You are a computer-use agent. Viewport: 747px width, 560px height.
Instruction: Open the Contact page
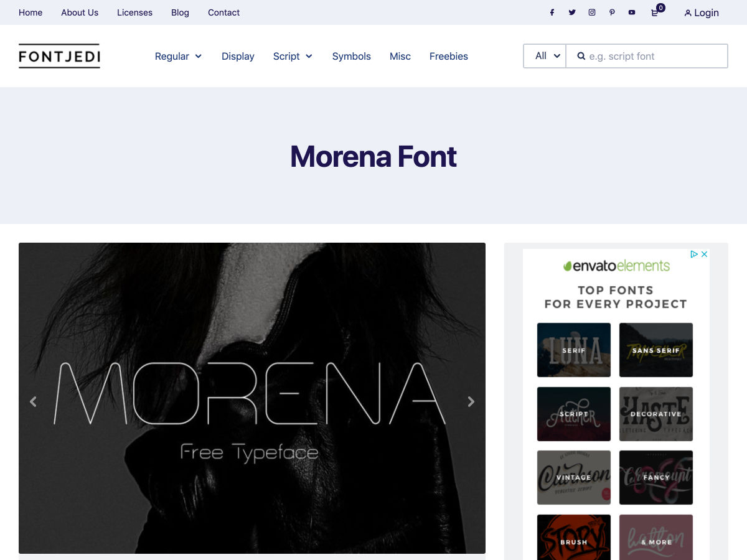pos(223,12)
